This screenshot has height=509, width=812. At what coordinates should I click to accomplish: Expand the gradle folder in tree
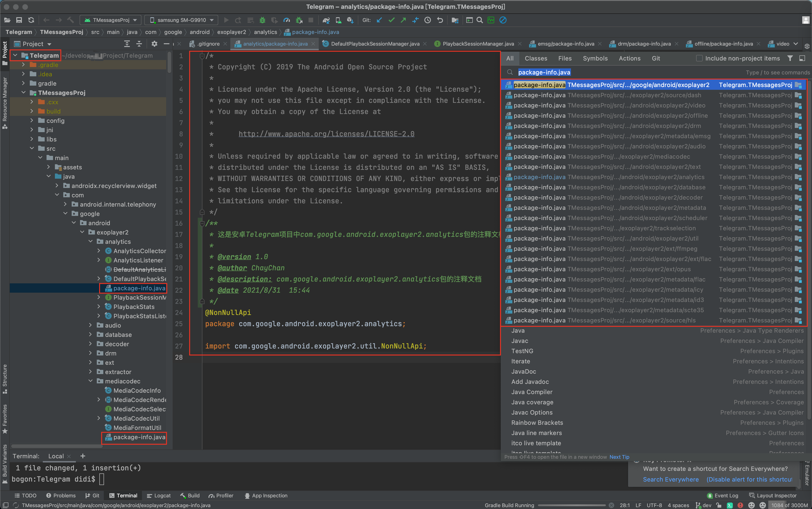tap(23, 83)
